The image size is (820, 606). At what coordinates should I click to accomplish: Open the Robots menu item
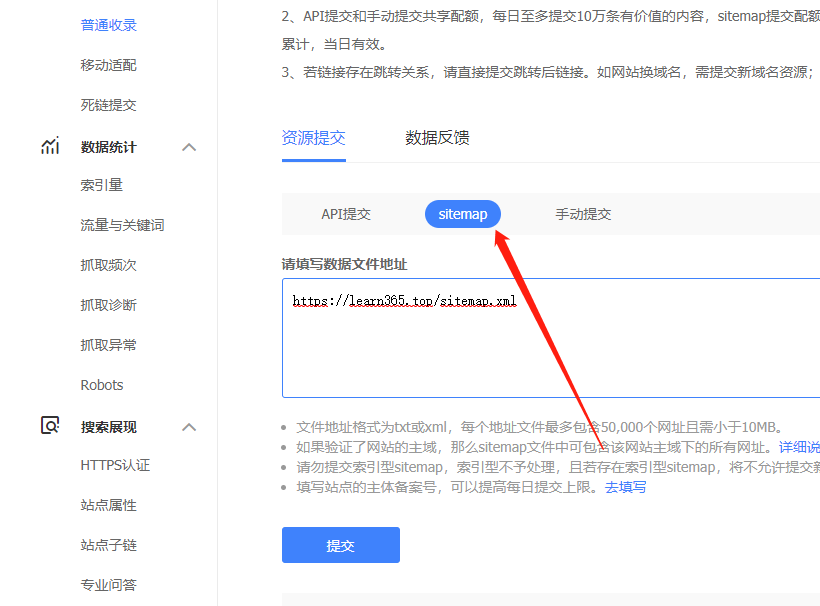[x=102, y=385]
